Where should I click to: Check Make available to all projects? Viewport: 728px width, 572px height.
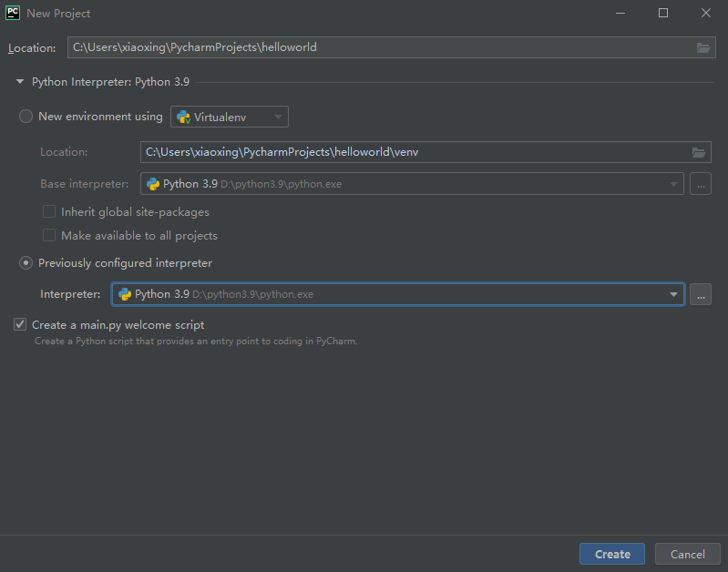(x=49, y=235)
